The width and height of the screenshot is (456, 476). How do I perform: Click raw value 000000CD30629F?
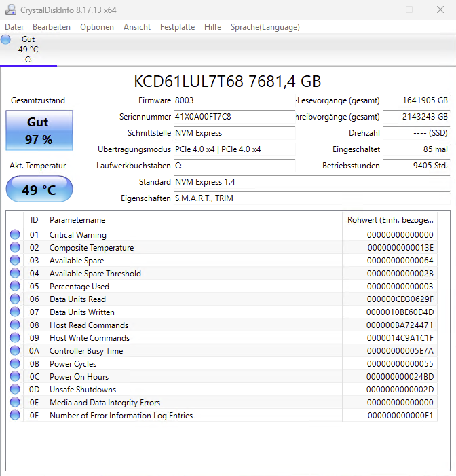pyautogui.click(x=400, y=299)
